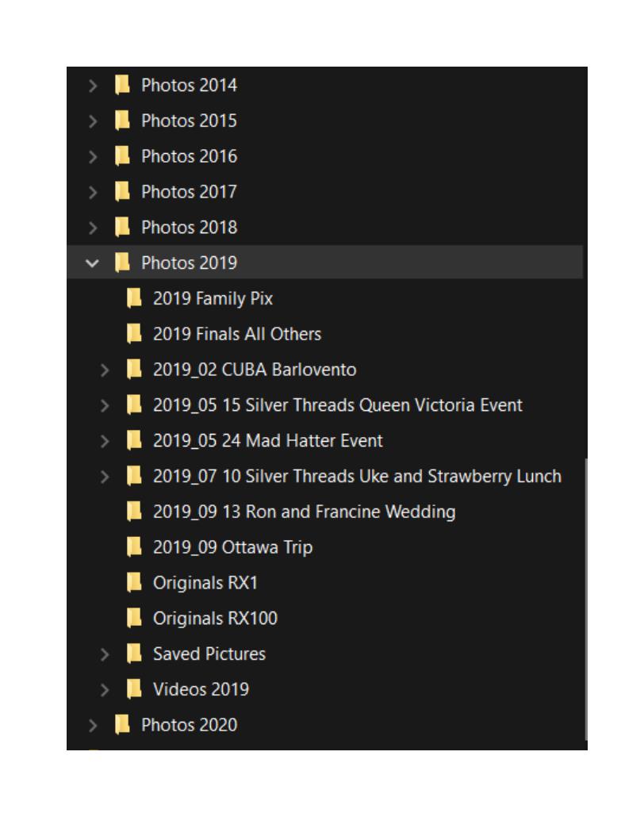Click the vertical scrollbar of the folder tree

[585, 595]
